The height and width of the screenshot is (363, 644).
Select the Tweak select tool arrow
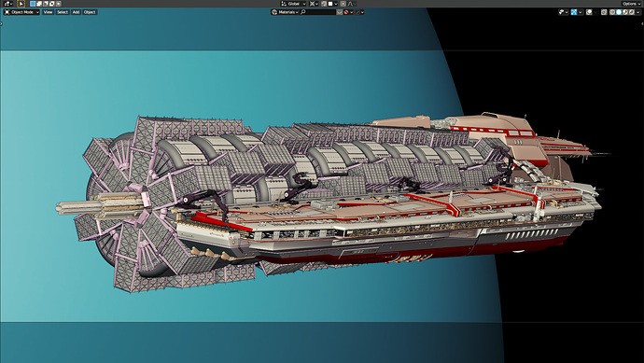click(21, 4)
